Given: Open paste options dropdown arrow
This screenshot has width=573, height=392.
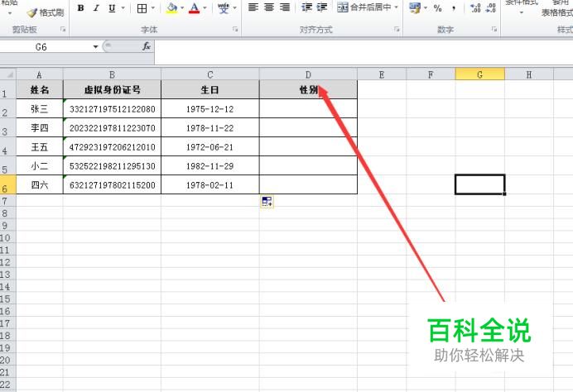Looking at the screenshot, I should tap(10, 12).
